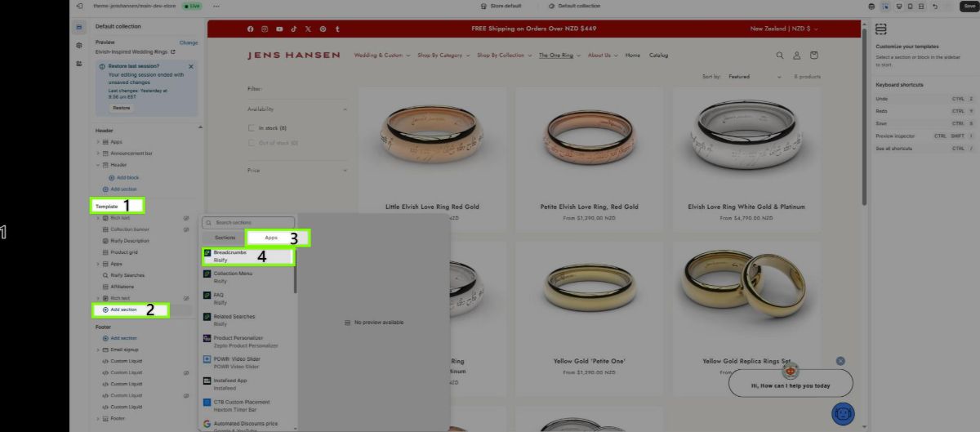This screenshot has height=432, width=980.
Task: Click the exit editor icon at top left
Action: pyautogui.click(x=78, y=6)
